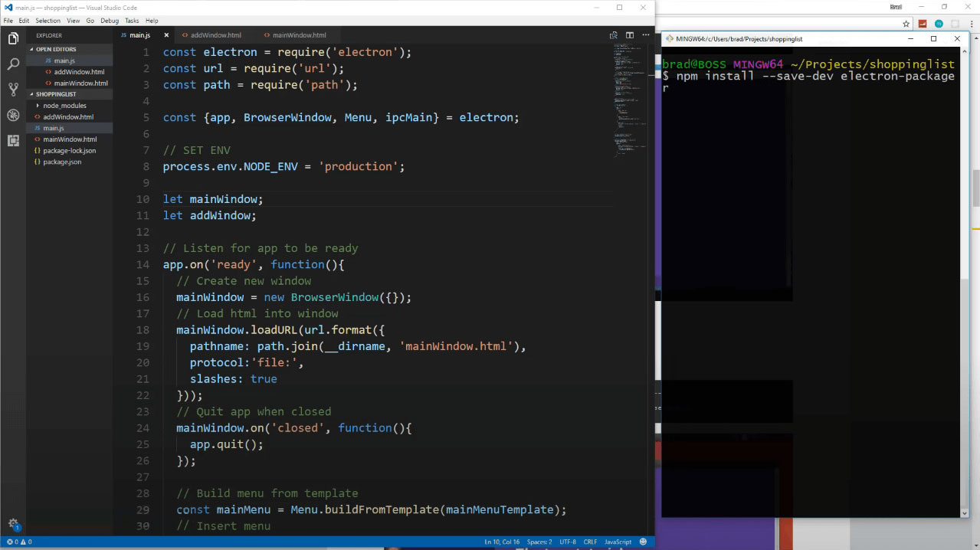Open Source Control view icon

point(13,90)
